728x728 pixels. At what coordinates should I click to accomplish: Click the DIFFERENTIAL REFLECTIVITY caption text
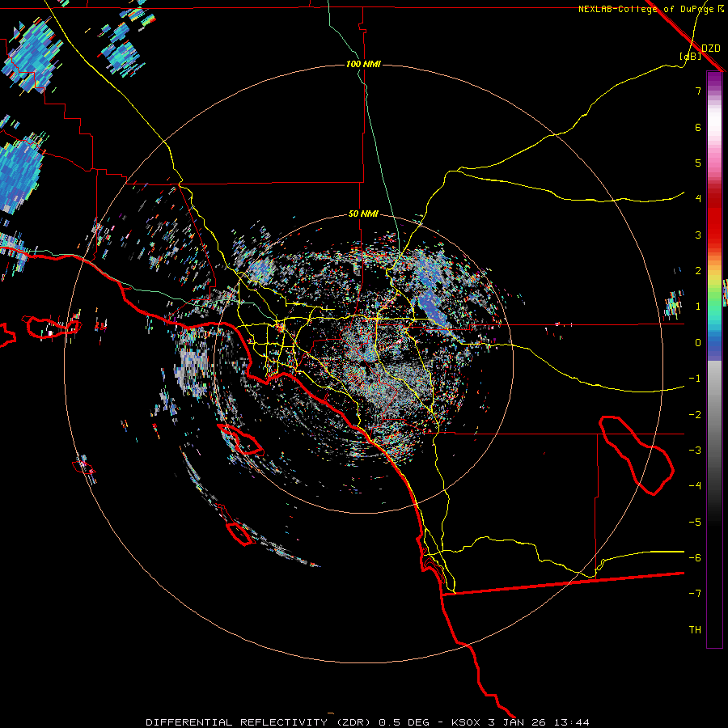pyautogui.click(x=236, y=722)
